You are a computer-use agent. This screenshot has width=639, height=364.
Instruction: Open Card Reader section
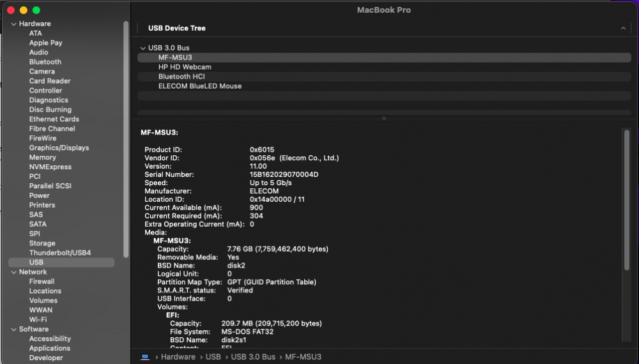(50, 81)
